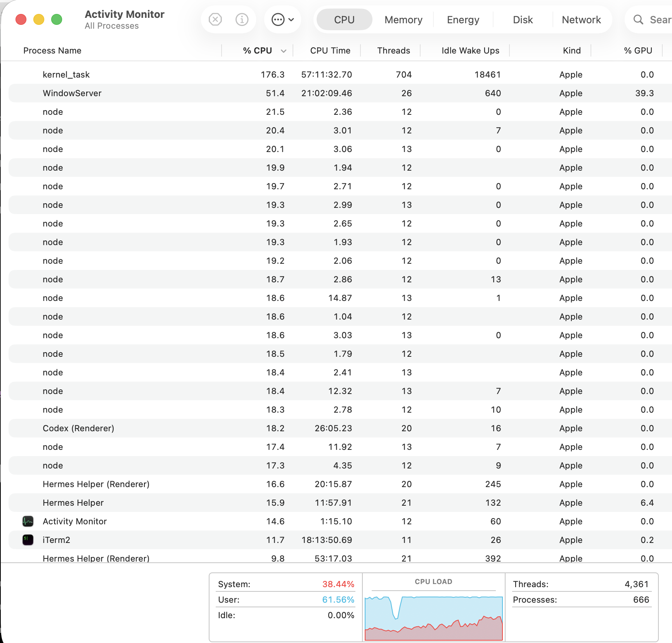
Task: Click Hermes Helper % GPU value 6.4
Action: pos(647,503)
